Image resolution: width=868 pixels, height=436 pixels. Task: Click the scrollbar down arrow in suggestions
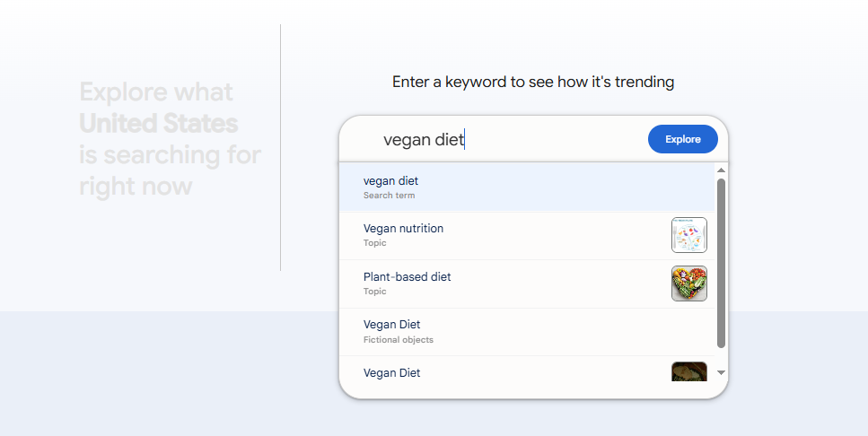pyautogui.click(x=721, y=372)
